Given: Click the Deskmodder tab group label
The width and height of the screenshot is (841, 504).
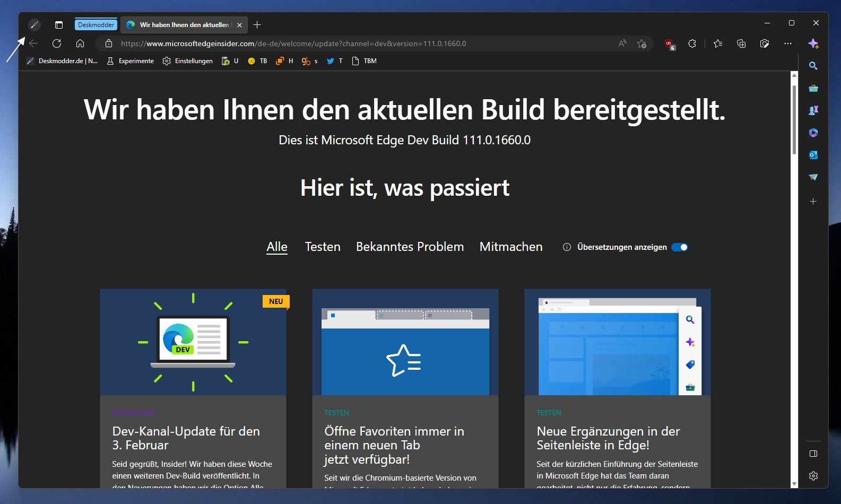Looking at the screenshot, I should 96,25.
